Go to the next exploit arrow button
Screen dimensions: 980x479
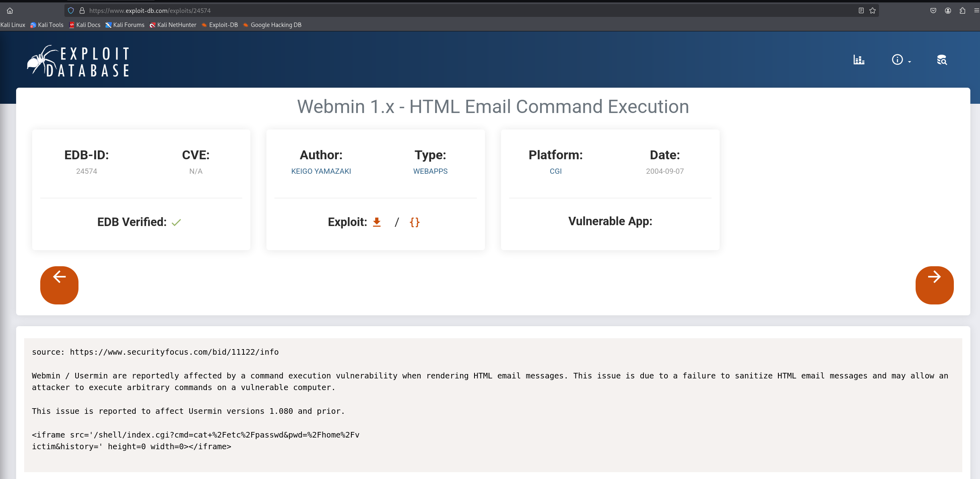pyautogui.click(x=935, y=285)
